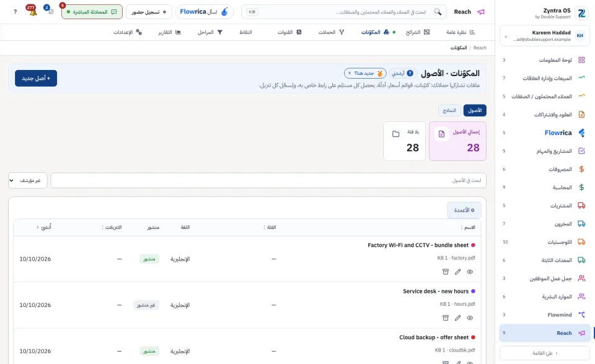Switch to النماذج sub-tab
The image size is (595, 364).
coord(449,110)
